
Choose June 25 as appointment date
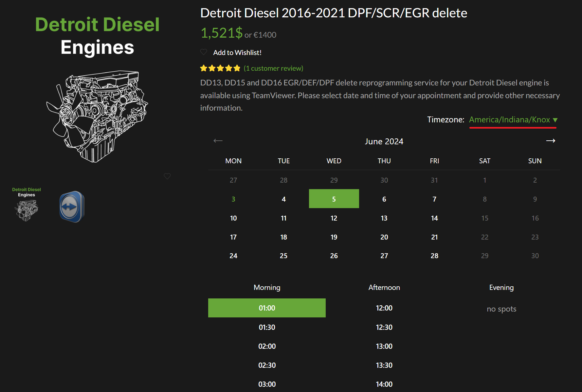[283, 256]
